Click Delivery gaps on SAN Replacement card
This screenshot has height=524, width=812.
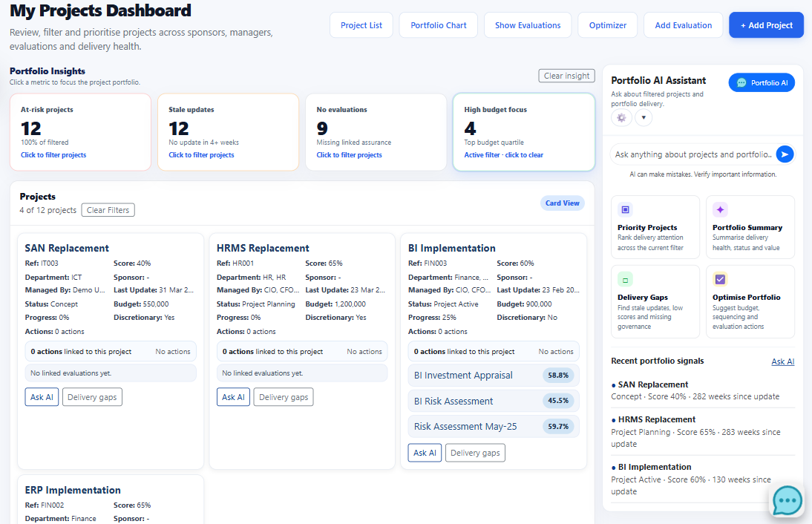point(92,397)
